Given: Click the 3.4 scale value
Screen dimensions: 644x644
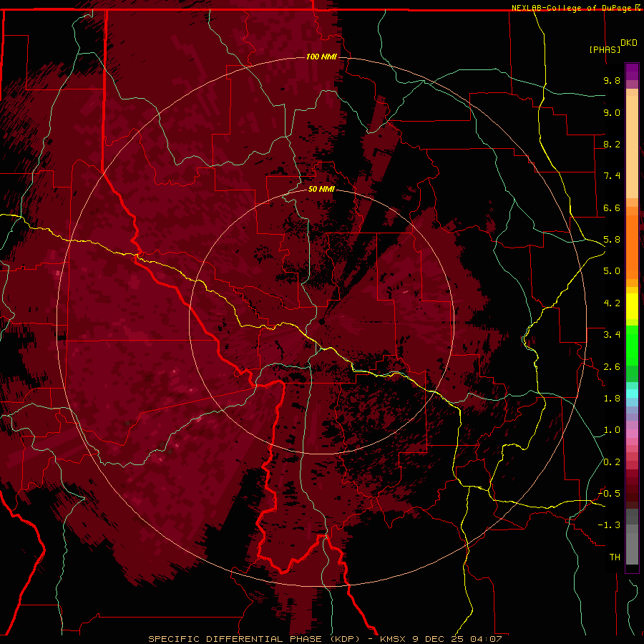Looking at the screenshot, I should pos(612,335).
